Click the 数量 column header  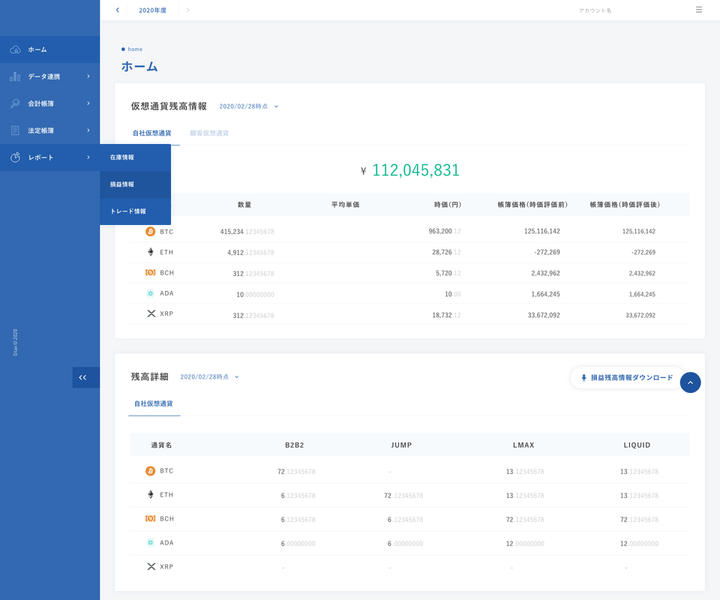coord(244,205)
